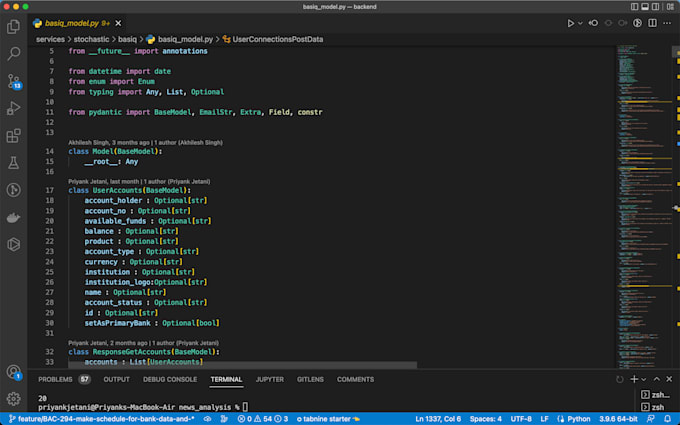Click the code lens above ResponseGetAccounts class
The image size is (680, 425).
[x=144, y=343]
